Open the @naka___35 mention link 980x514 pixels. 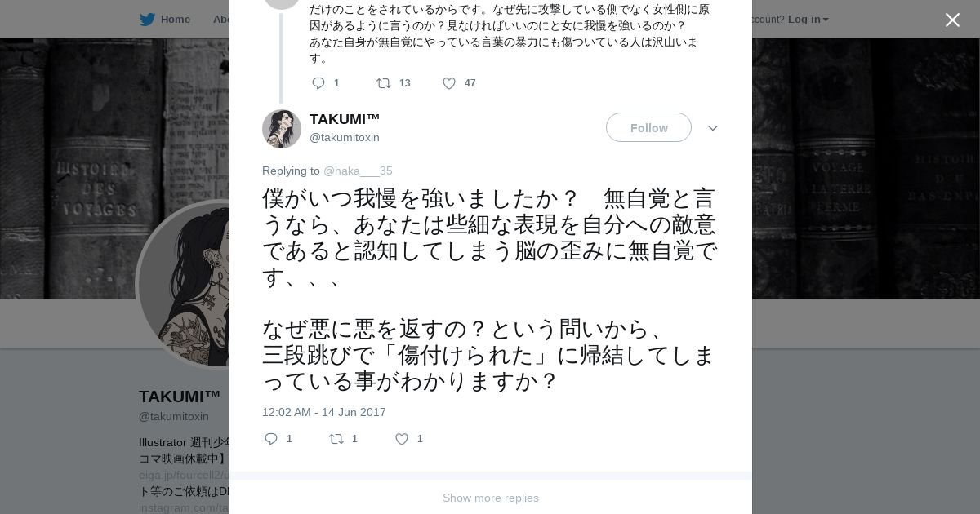[358, 171]
